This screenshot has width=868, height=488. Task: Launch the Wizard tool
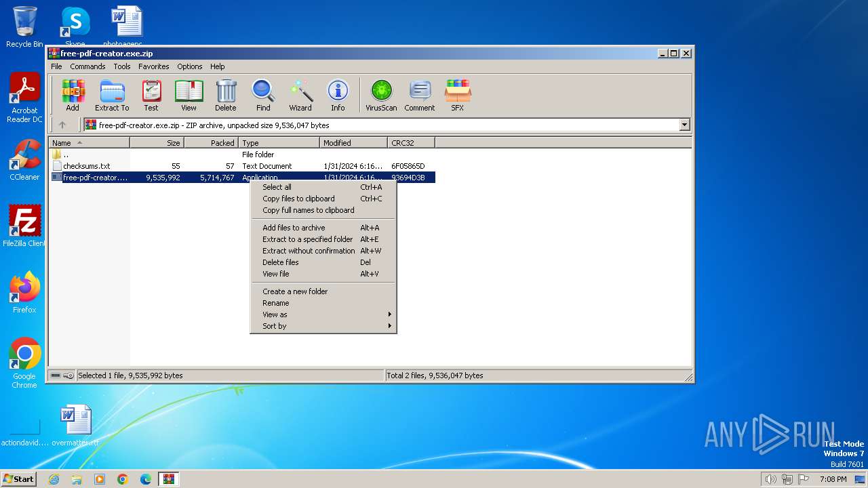(300, 95)
